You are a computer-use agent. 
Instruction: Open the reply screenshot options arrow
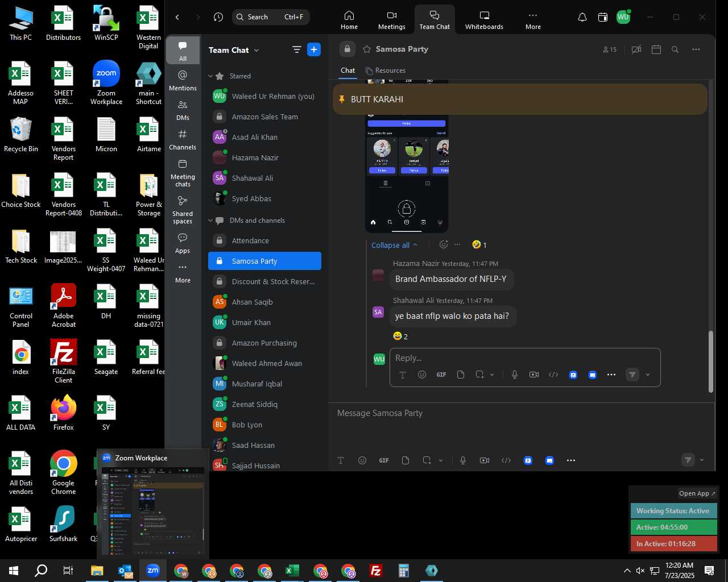[x=492, y=375]
